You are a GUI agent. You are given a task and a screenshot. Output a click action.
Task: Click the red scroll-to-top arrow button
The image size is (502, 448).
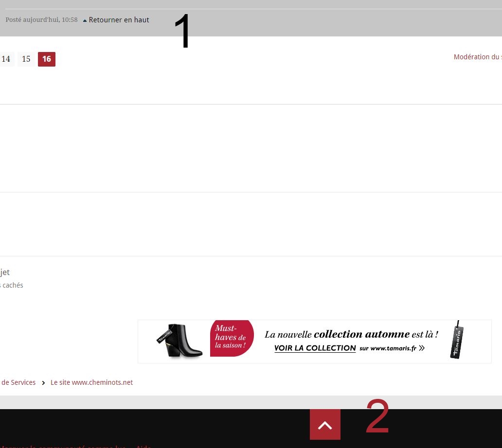tap(325, 424)
